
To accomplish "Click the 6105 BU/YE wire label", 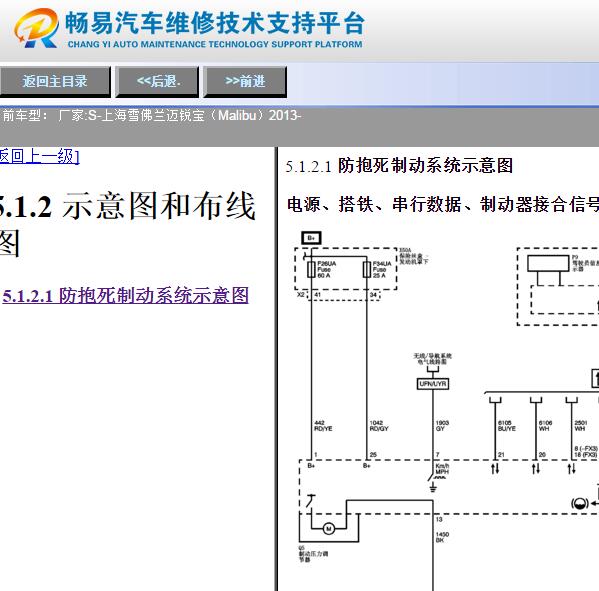I will tap(507, 426).
